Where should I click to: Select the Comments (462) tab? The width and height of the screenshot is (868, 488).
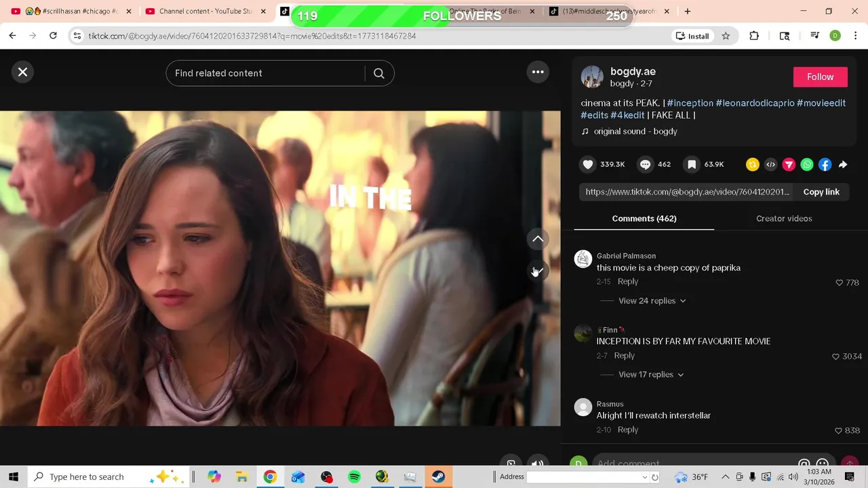(644, 218)
